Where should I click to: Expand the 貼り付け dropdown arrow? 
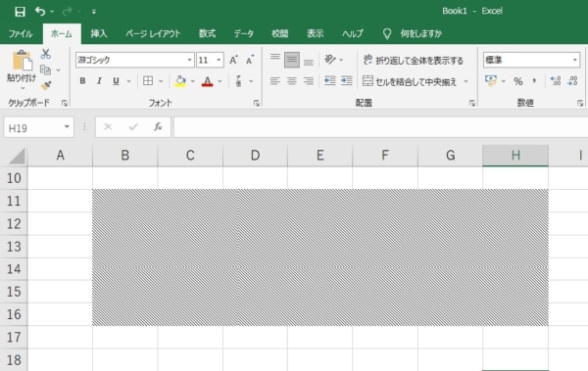click(23, 88)
